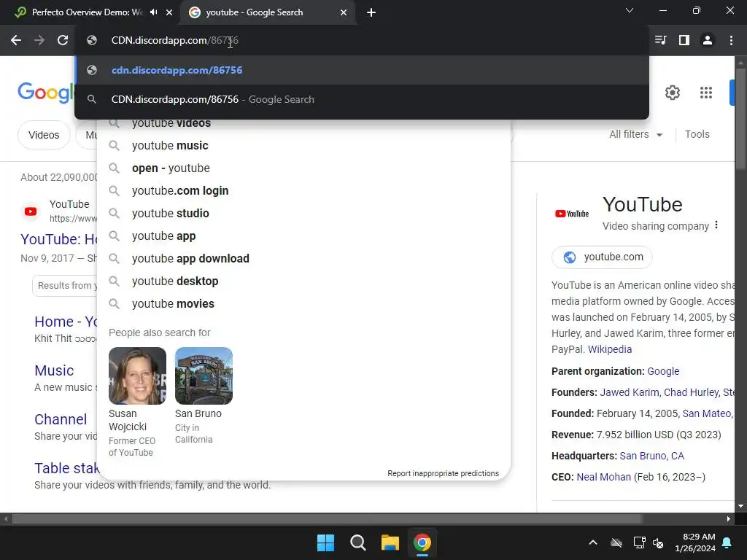747x560 pixels.
Task: Open a new tab with plus button
Action: tap(371, 12)
